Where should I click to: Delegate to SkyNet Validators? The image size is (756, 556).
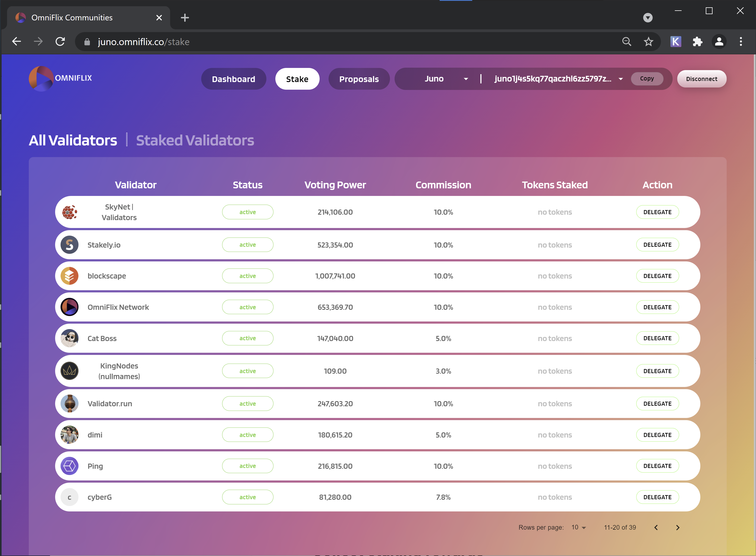click(657, 212)
